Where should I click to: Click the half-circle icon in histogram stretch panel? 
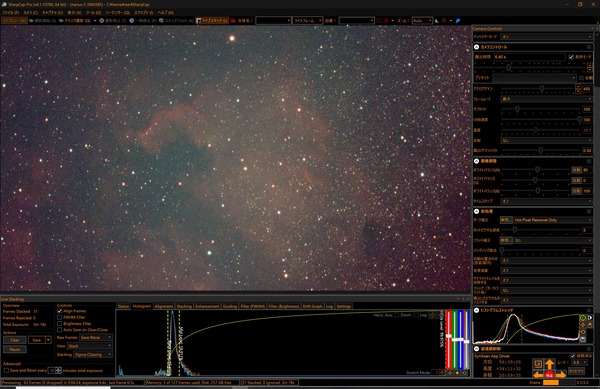click(x=590, y=318)
